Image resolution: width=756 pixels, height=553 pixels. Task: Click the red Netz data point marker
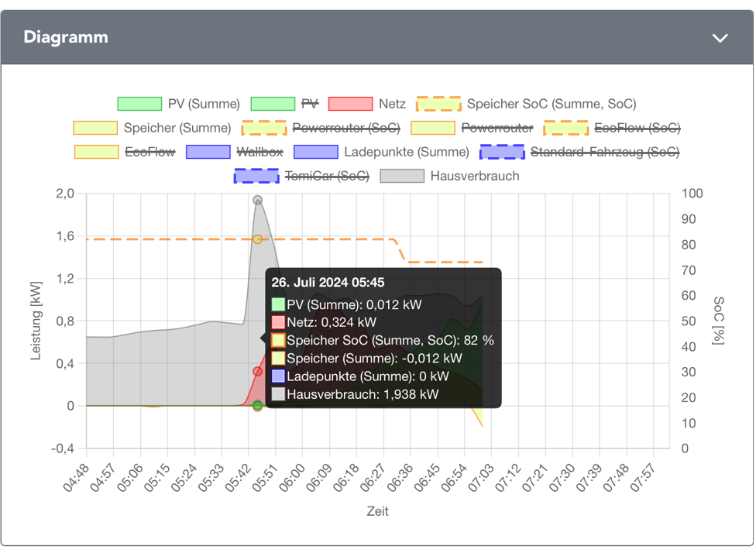coord(258,372)
